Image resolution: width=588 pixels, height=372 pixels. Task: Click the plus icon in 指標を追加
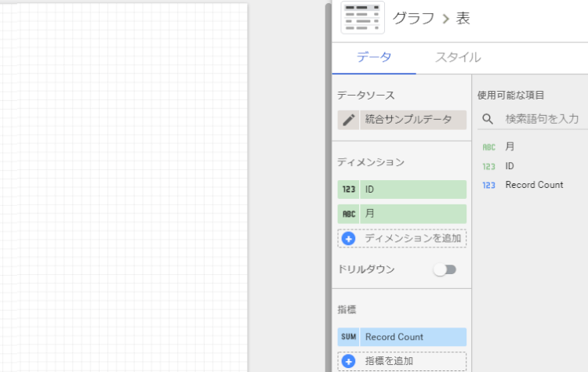tap(348, 361)
